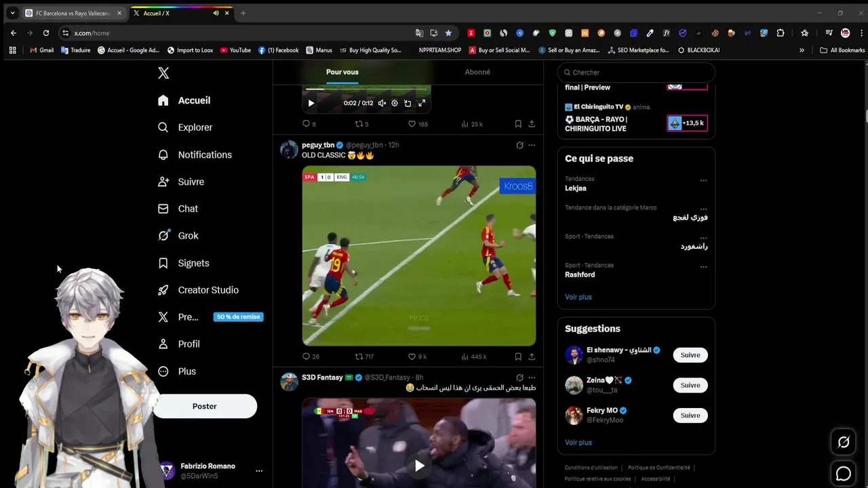
Task: Unmute the top video player
Action: tap(382, 103)
